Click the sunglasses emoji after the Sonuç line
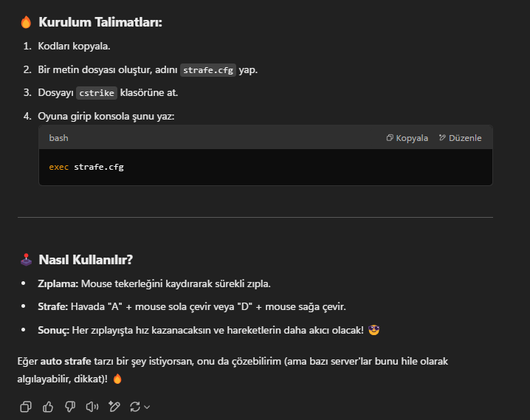The width and height of the screenshot is (530, 420). (x=374, y=330)
